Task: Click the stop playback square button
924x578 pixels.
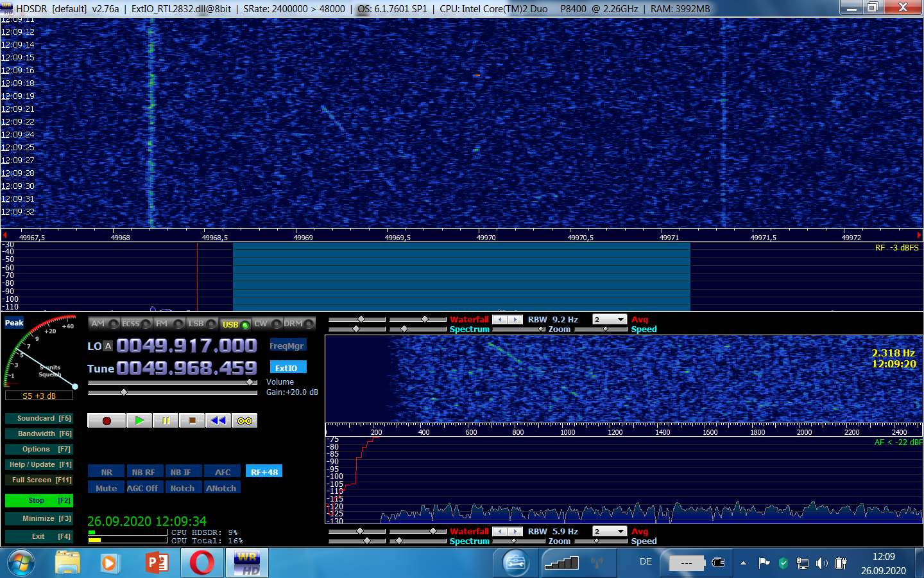Action: pos(192,421)
